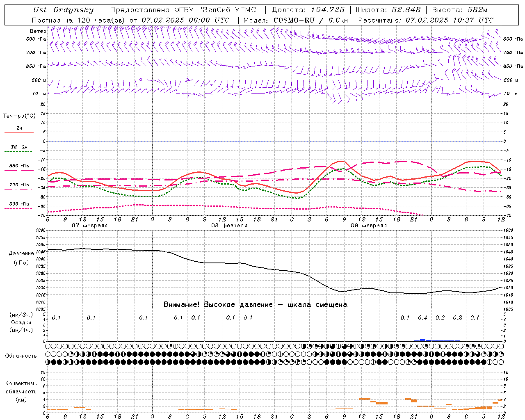Click the station name Ust-Ordynsky in header

[x=64, y=10]
